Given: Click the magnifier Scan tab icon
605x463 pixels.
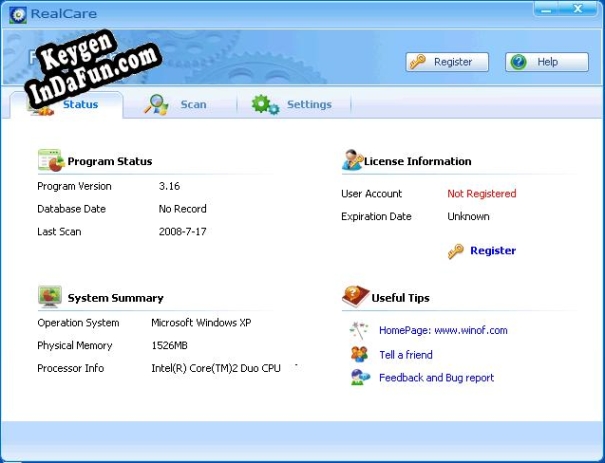Looking at the screenshot, I should pyautogui.click(x=156, y=105).
